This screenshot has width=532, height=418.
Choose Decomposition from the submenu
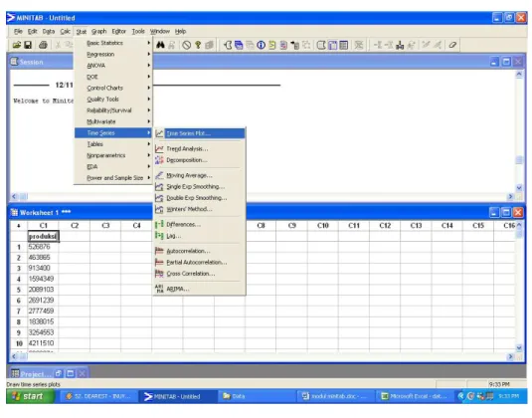pos(200,160)
